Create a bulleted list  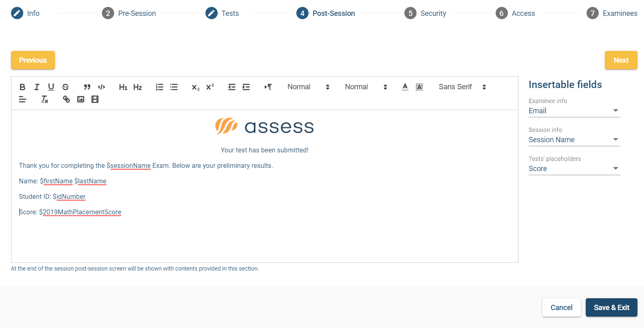(174, 87)
